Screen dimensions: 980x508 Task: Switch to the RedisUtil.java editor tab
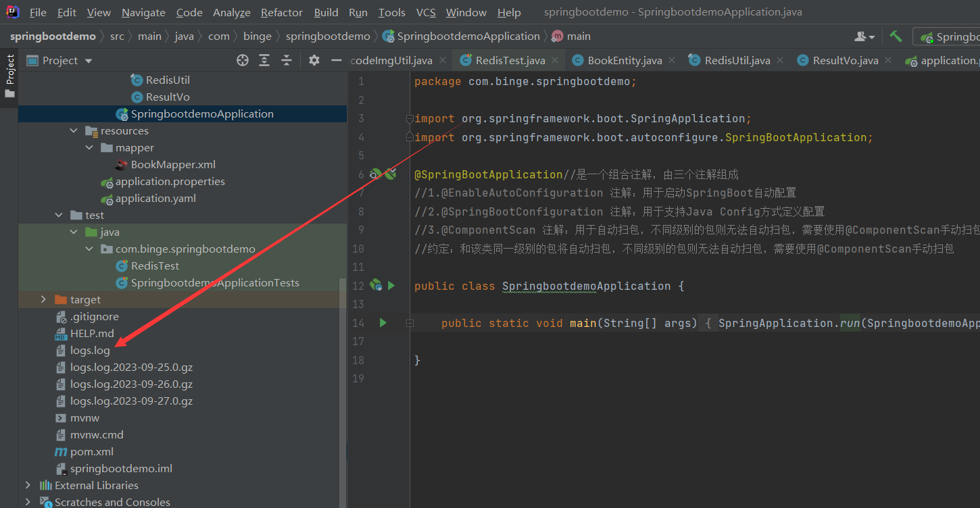[737, 61]
